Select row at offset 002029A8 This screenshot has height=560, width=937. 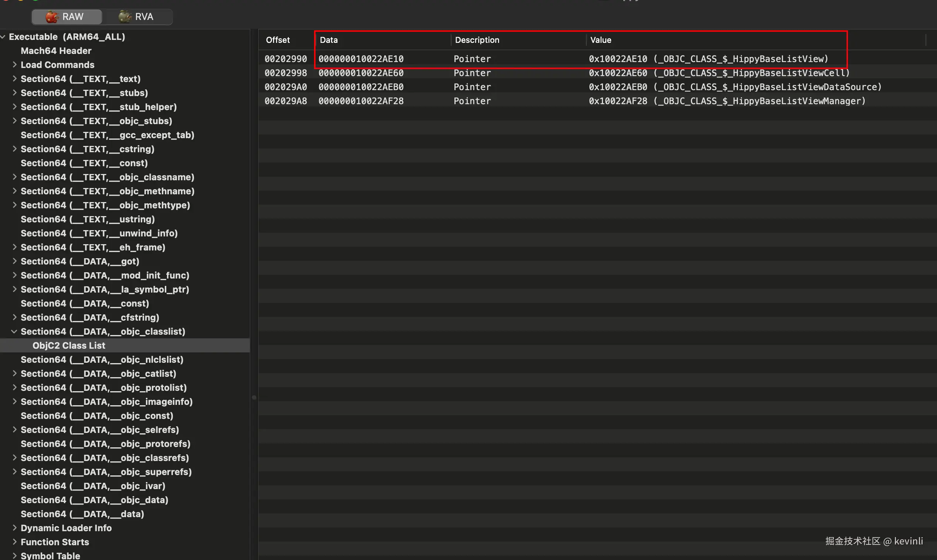[286, 101]
